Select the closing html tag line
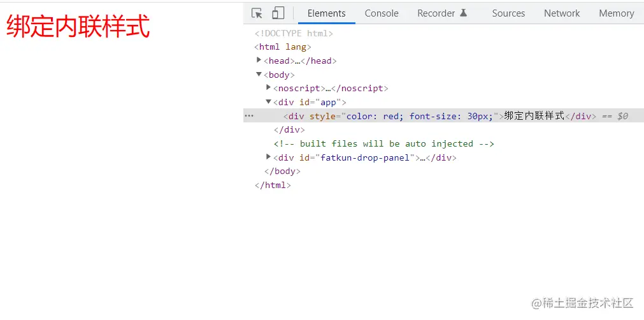Viewport: 644px width, 320px height. click(273, 185)
